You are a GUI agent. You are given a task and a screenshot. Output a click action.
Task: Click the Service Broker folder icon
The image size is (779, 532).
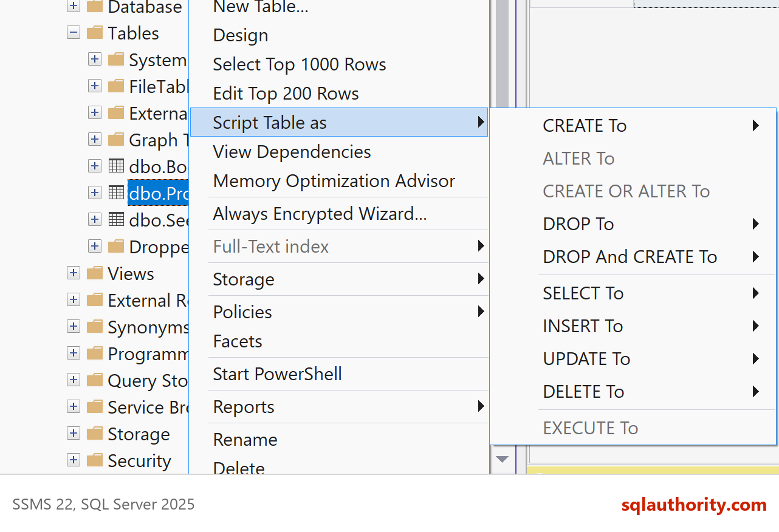click(x=95, y=407)
